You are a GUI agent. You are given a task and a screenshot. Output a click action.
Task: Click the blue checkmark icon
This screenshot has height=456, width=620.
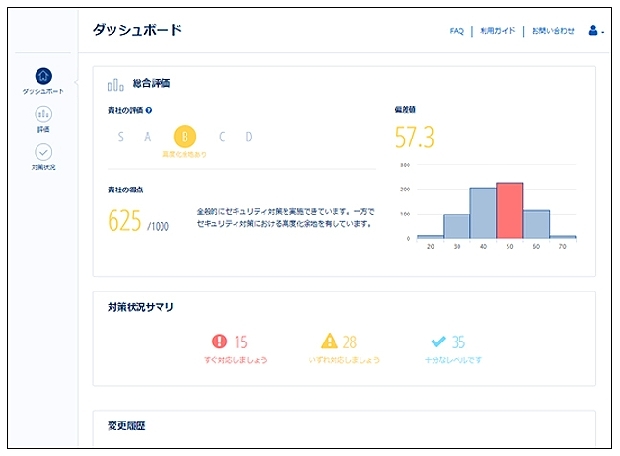click(x=439, y=341)
